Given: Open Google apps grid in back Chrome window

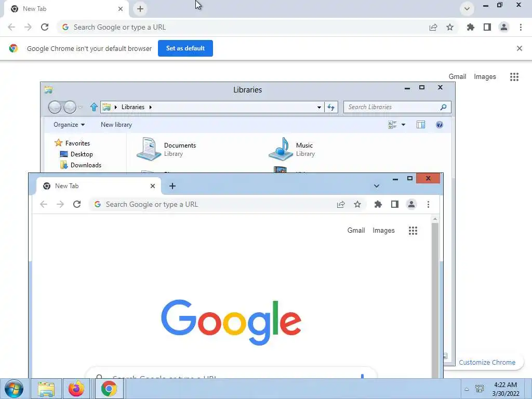Looking at the screenshot, I should point(514,77).
